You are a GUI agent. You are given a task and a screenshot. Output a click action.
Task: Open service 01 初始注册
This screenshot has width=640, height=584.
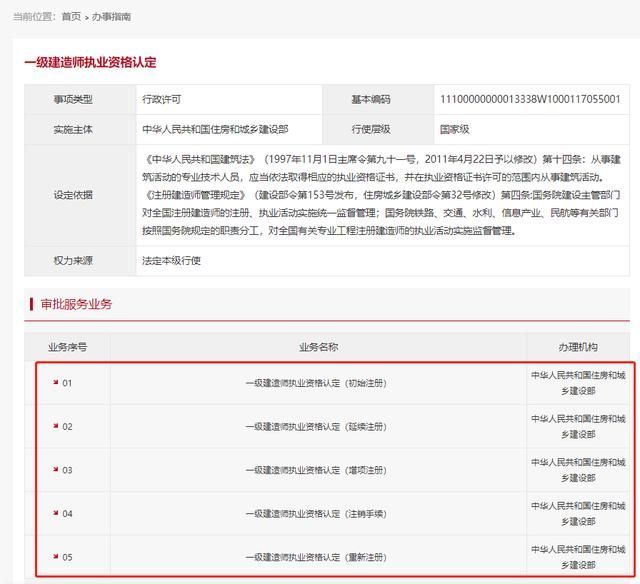[316, 383]
